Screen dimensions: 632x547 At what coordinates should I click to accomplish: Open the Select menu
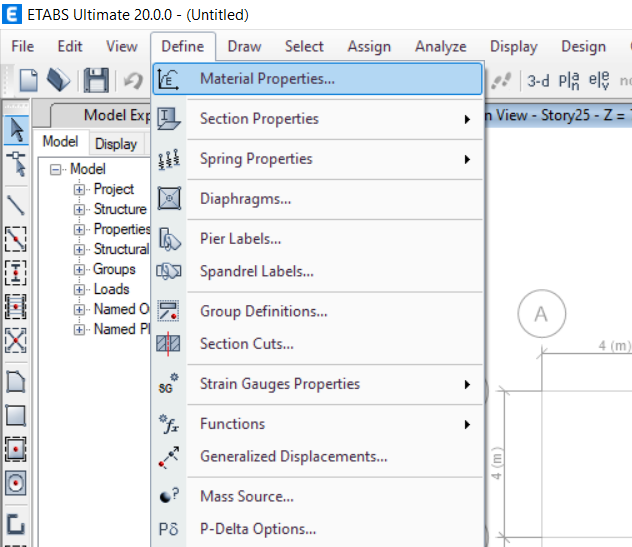(x=304, y=46)
